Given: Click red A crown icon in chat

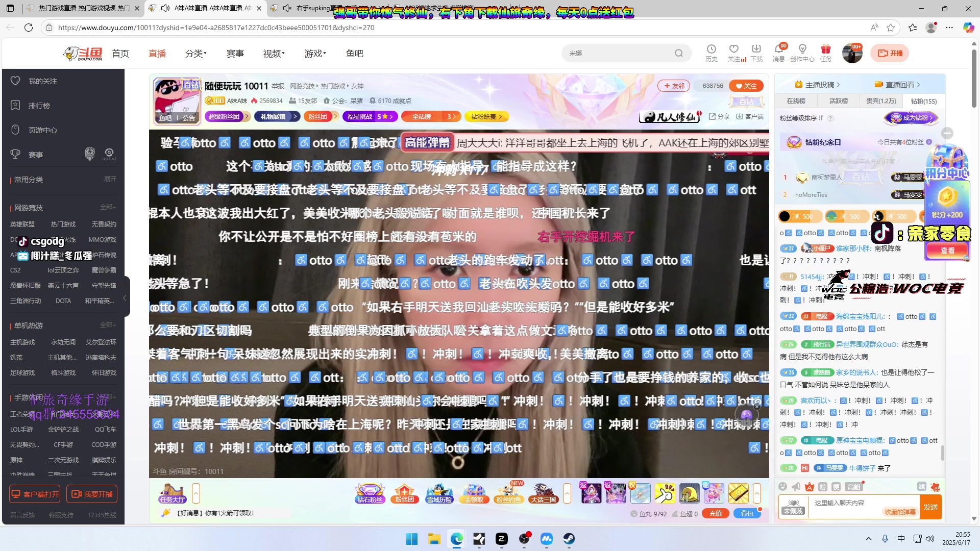Looking at the screenshot, I should pos(810,487).
